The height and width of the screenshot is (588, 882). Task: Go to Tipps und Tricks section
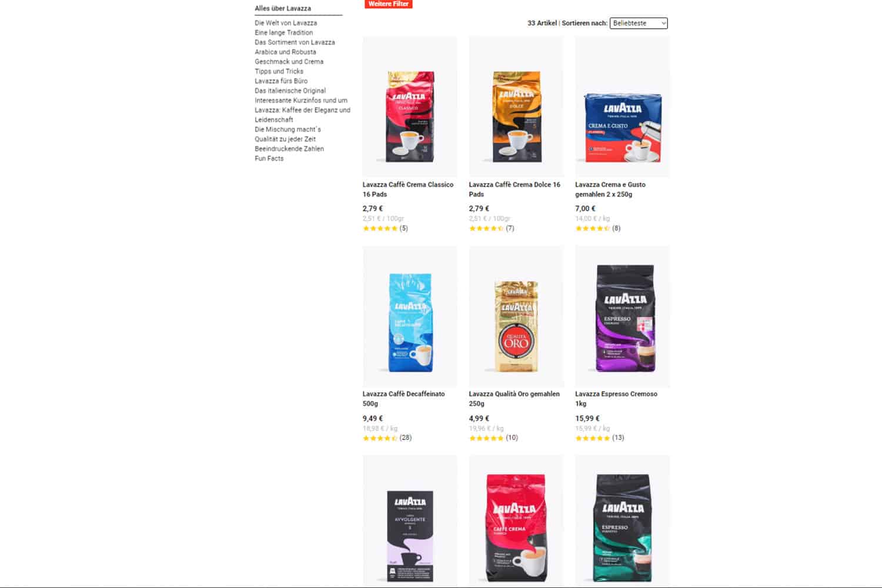pyautogui.click(x=279, y=71)
